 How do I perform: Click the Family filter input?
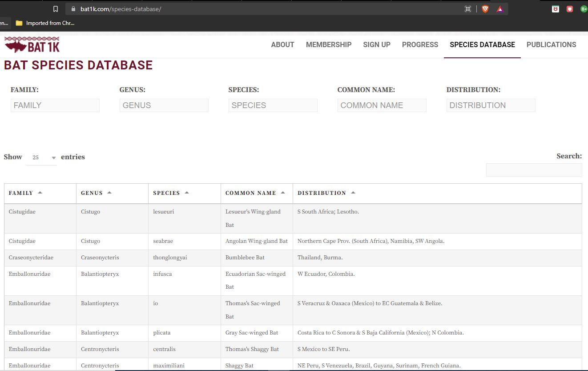tap(55, 105)
